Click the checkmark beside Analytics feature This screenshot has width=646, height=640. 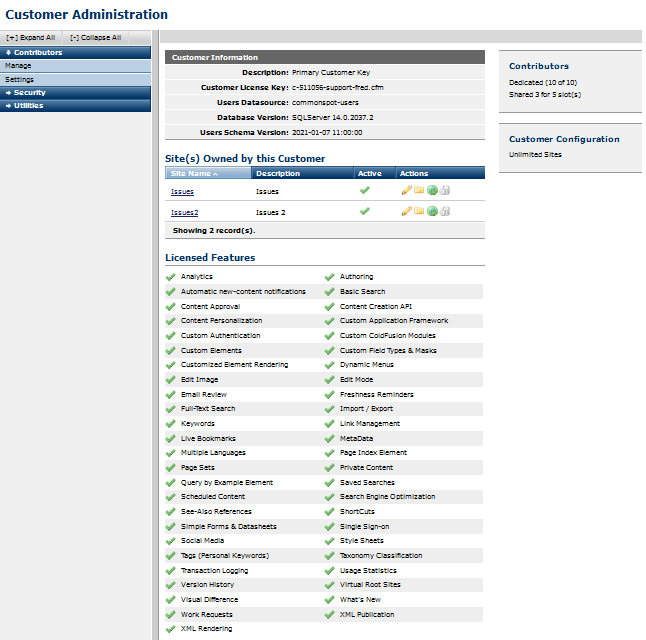pos(171,277)
